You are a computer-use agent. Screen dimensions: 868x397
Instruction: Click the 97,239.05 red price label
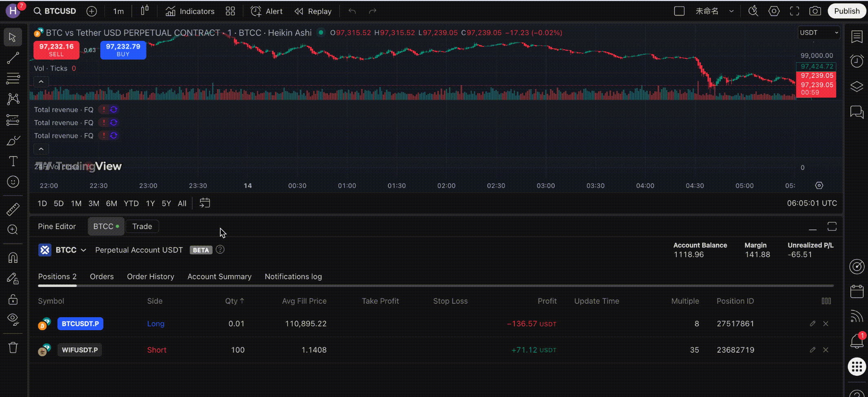pos(817,75)
